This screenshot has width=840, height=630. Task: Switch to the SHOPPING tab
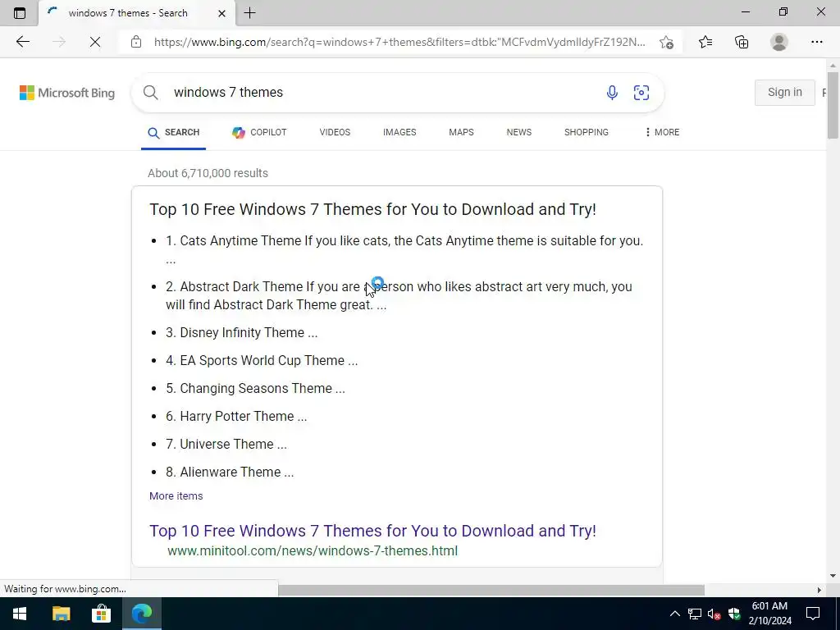[586, 132]
